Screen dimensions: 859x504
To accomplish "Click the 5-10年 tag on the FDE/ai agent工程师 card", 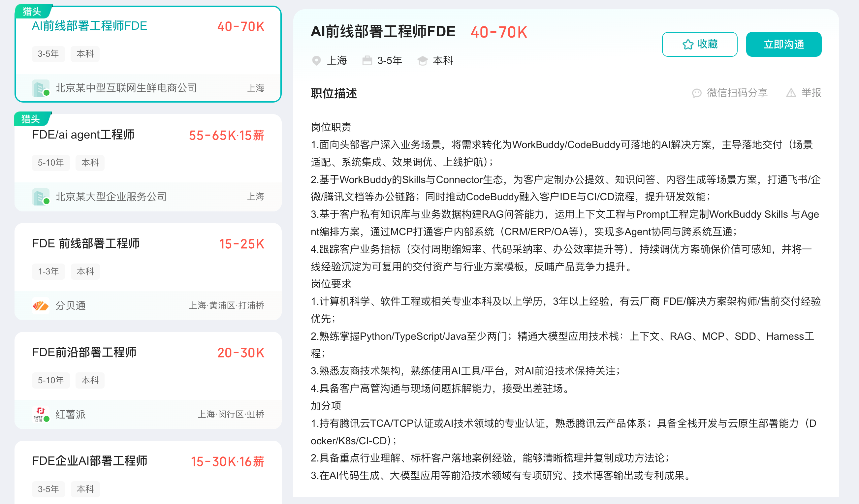I will 51,163.
